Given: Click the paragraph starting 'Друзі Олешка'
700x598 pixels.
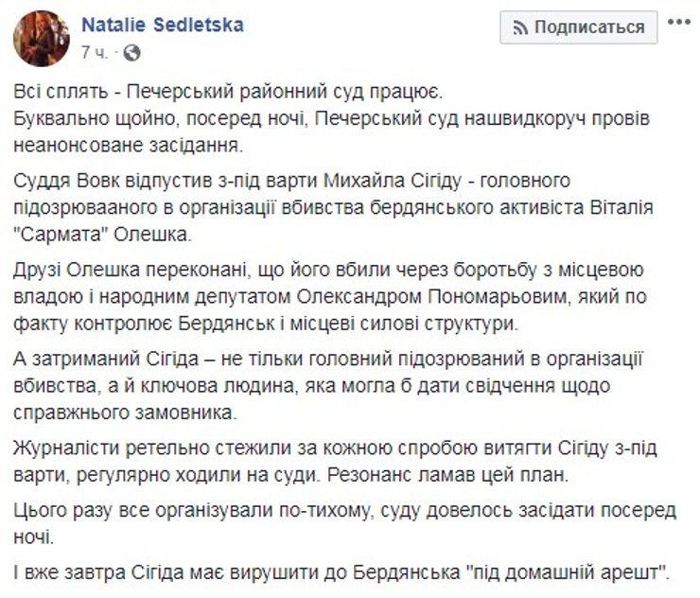Looking at the screenshot, I should coord(336,293).
